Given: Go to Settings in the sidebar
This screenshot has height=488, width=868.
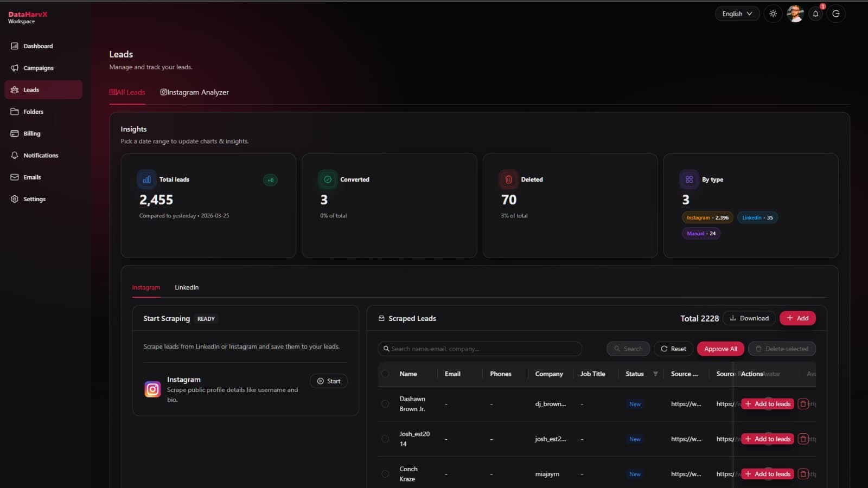Looking at the screenshot, I should [x=34, y=199].
